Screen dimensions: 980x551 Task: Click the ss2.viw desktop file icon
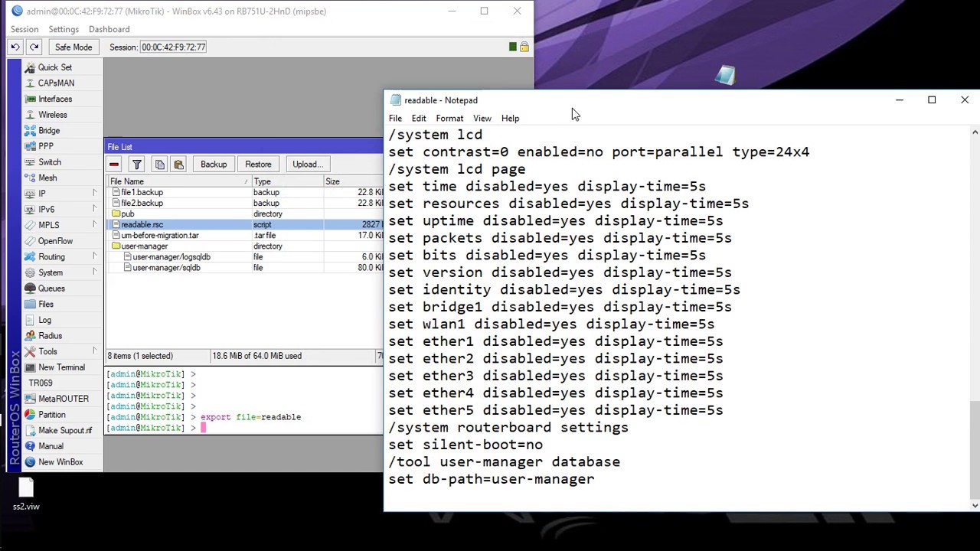coord(26,494)
